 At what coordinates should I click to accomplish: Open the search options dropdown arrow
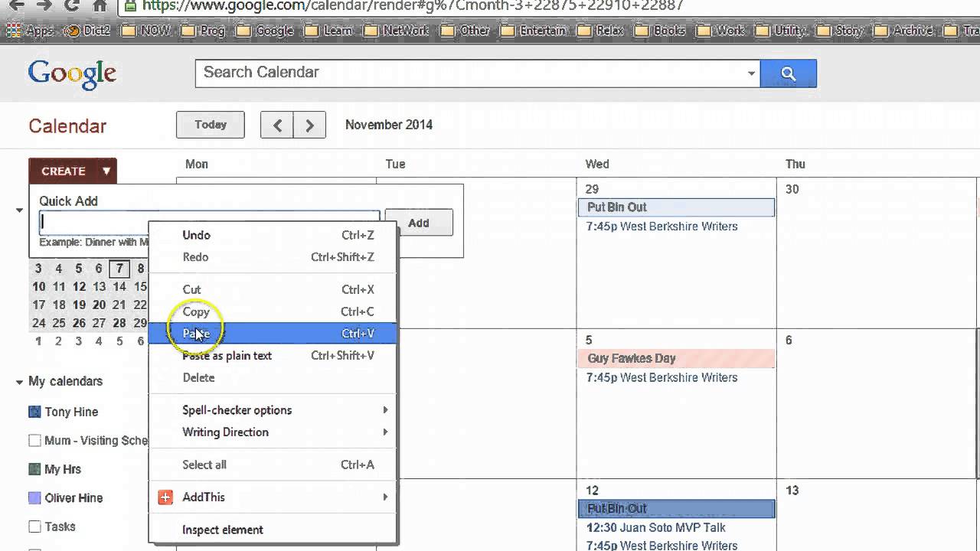coord(751,73)
